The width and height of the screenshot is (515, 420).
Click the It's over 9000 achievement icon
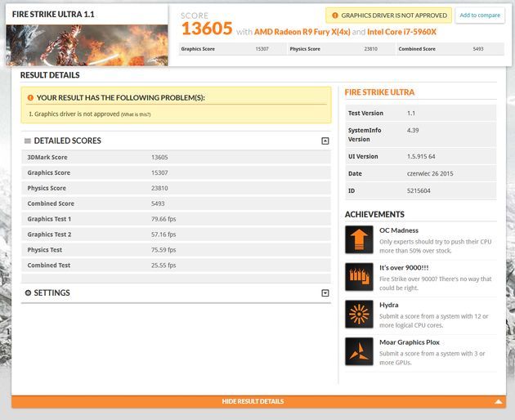359,277
